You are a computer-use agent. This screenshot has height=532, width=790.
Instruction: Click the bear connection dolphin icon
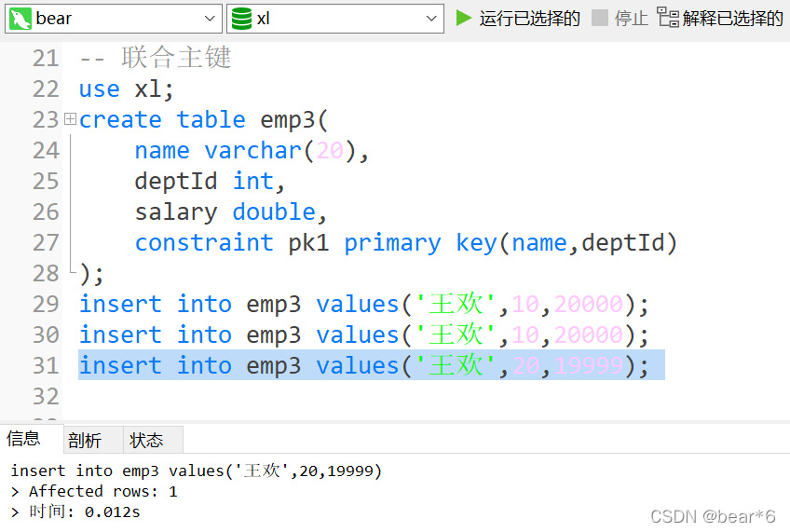click(x=20, y=19)
